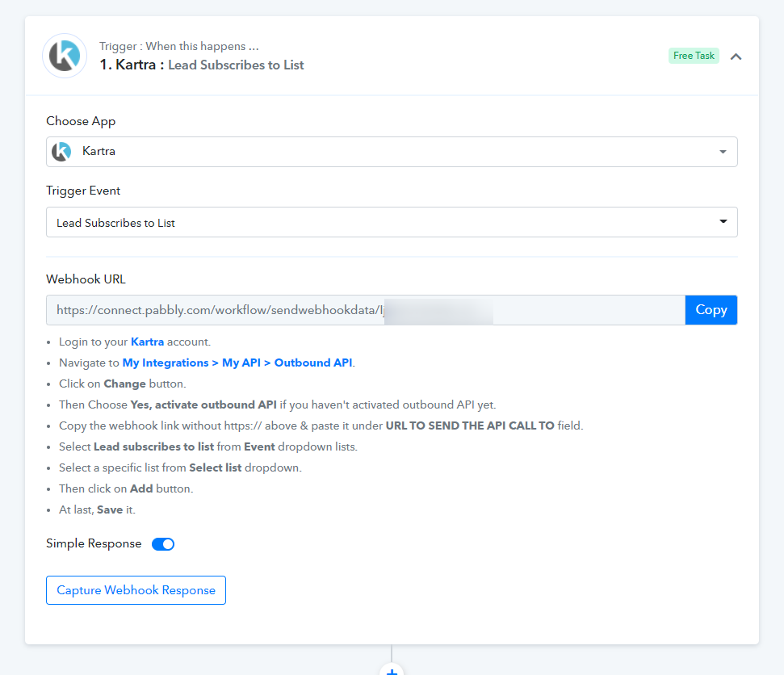Open the Choose App dropdown showing Kartra
This screenshot has width=784, height=675.
(x=392, y=152)
